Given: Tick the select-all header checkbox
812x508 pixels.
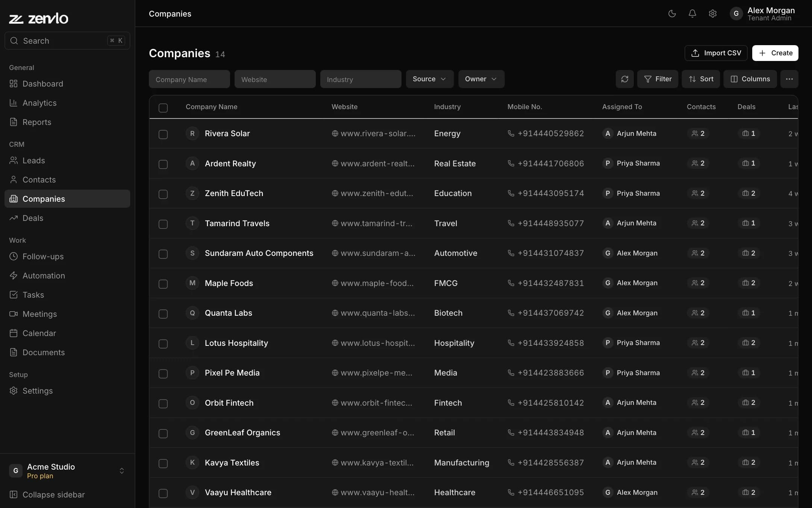Looking at the screenshot, I should (x=163, y=108).
